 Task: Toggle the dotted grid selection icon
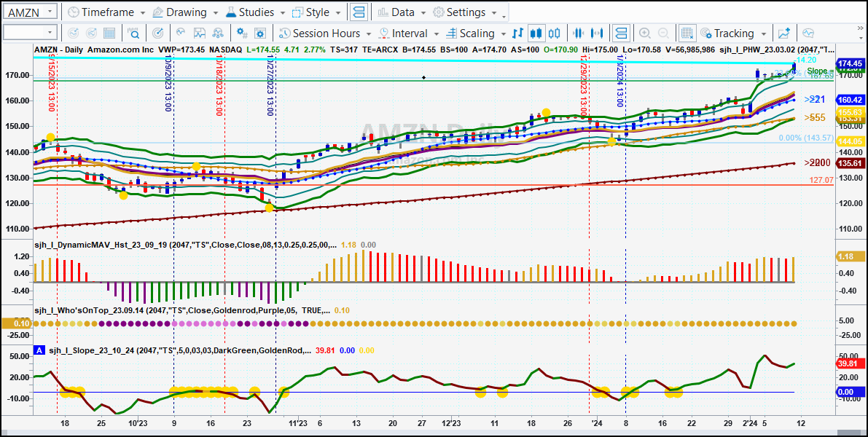(687, 34)
